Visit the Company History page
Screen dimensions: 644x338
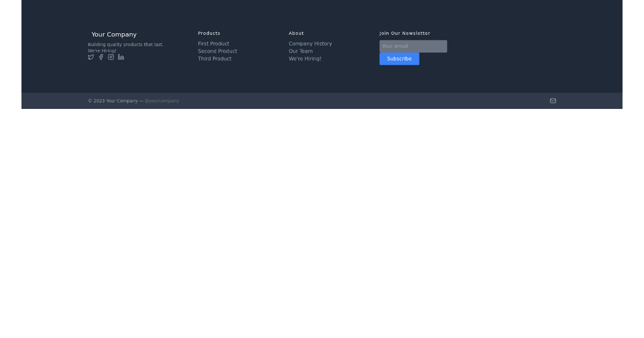pyautogui.click(x=310, y=43)
